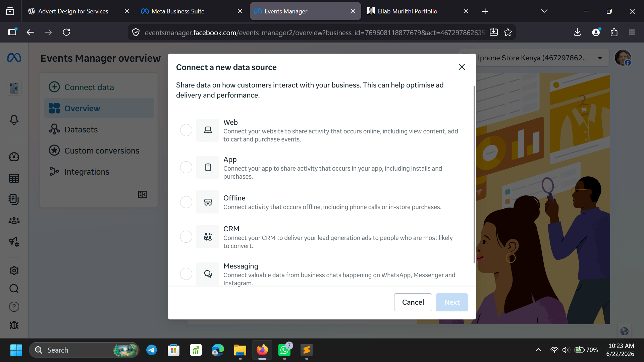Open the Meta logo home icon
644x362 pixels.
14,58
